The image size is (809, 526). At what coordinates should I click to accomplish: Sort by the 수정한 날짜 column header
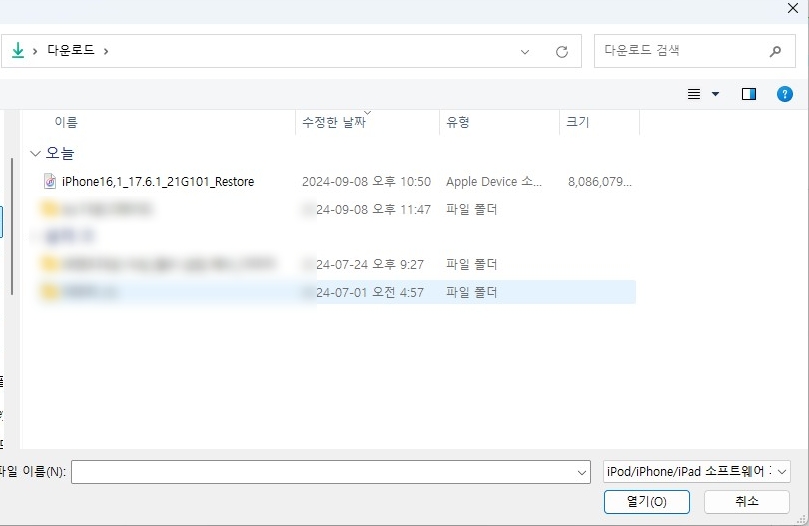(334, 122)
